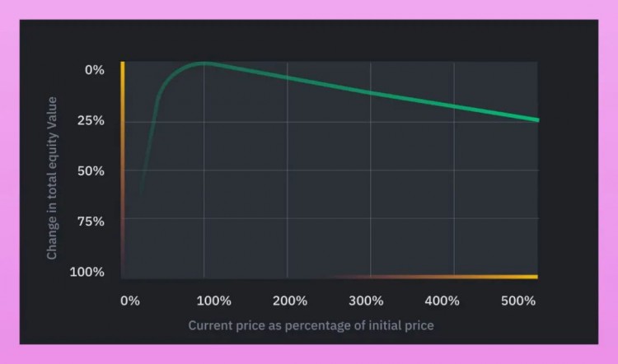Click "Current price as percentage of initial price" title
The image size is (618, 364).
click(x=311, y=325)
